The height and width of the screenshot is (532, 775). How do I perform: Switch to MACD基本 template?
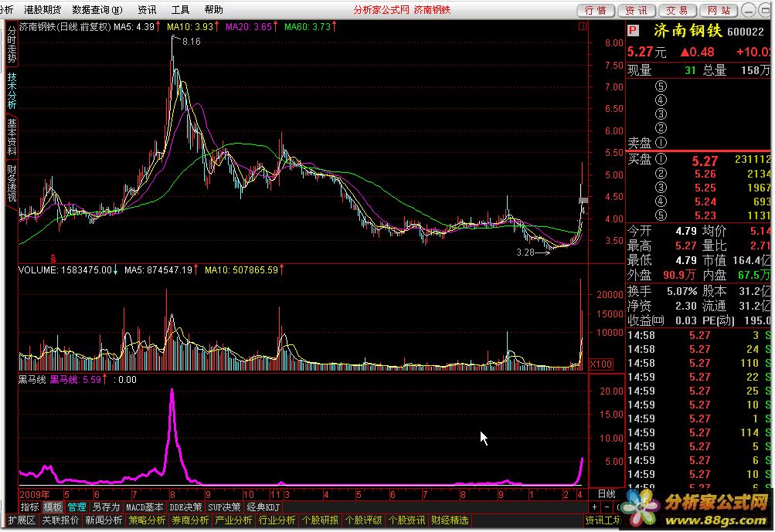tap(144, 507)
